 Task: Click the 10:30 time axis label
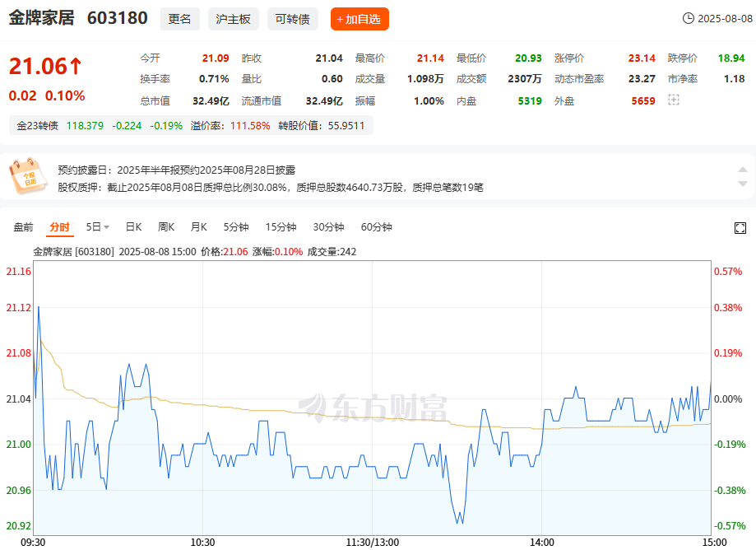click(202, 543)
